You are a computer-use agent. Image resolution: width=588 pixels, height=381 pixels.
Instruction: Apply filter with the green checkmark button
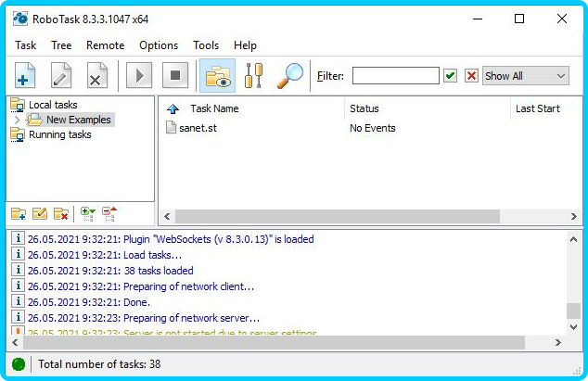pos(450,76)
